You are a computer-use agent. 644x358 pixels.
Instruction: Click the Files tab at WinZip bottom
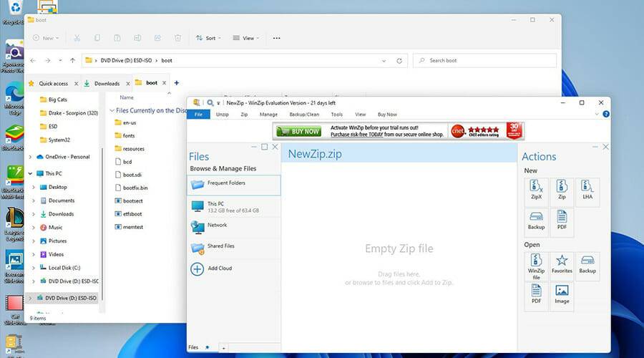pyautogui.click(x=193, y=347)
